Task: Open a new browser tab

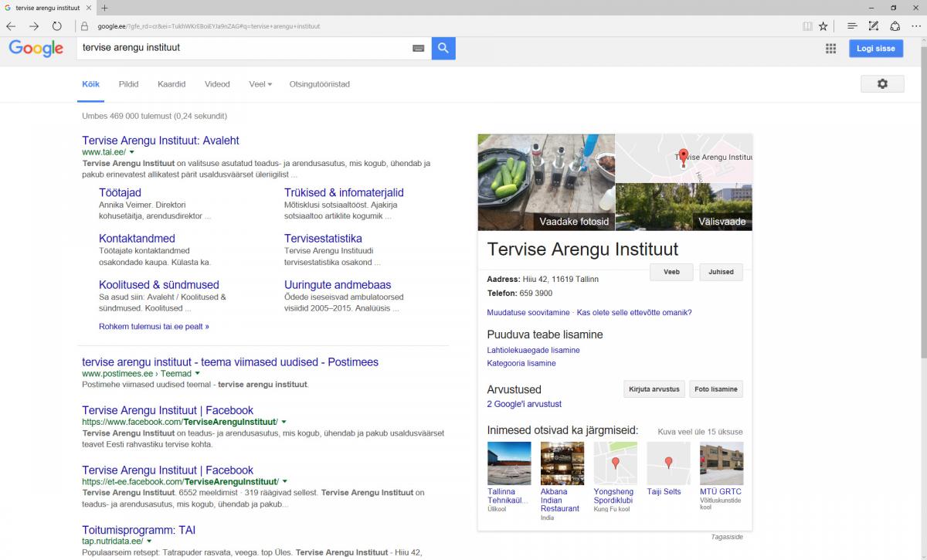Action: click(104, 8)
